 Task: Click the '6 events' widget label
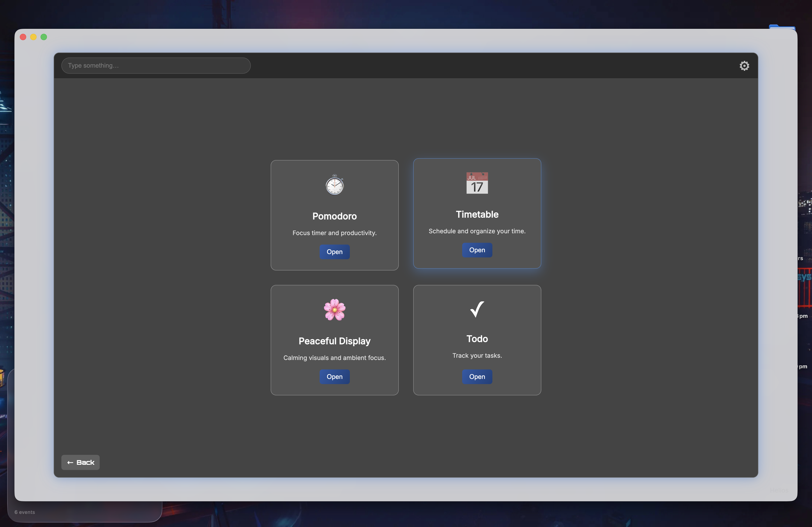[25, 512]
